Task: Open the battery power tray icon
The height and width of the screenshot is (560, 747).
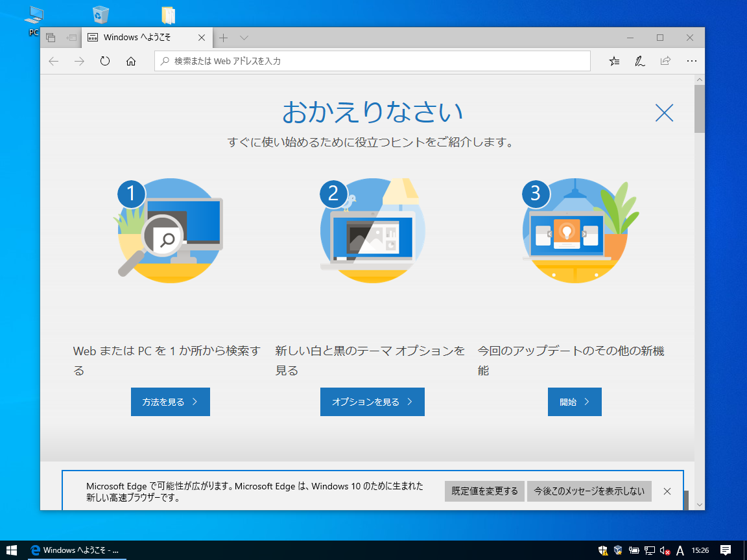Action: click(x=634, y=550)
